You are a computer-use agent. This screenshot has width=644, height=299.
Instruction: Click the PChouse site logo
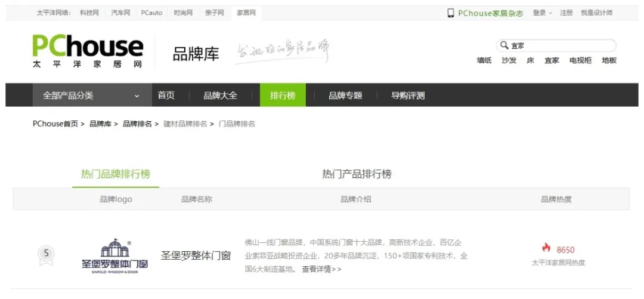pos(88,51)
